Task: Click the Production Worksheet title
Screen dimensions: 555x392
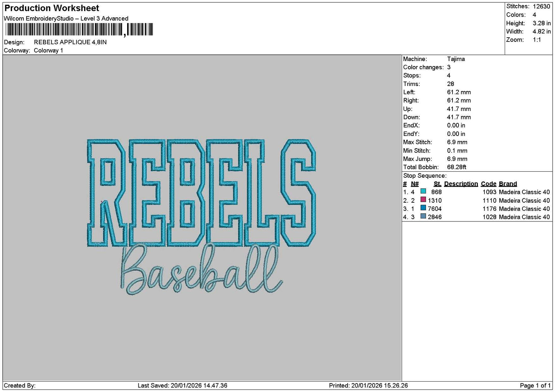Action: (x=52, y=8)
